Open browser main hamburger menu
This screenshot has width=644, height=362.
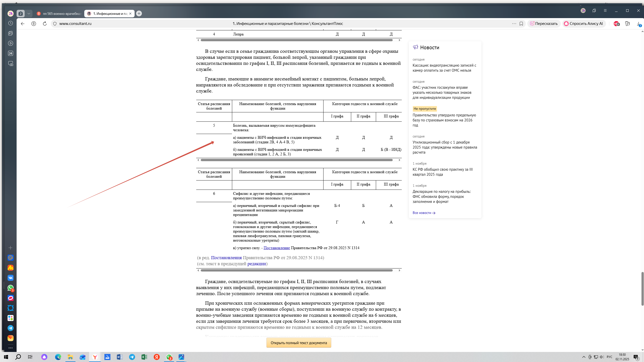605,11
